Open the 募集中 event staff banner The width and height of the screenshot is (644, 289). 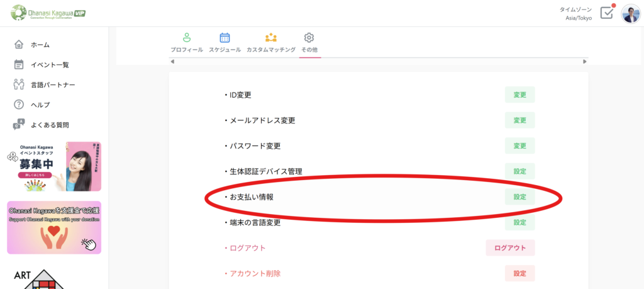[53, 167]
